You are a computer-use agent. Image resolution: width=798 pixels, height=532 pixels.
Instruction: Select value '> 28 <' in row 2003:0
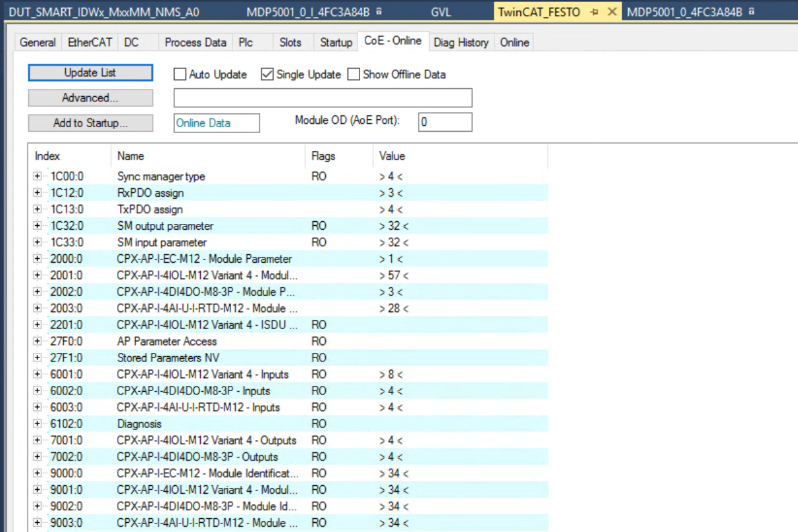[x=394, y=308]
